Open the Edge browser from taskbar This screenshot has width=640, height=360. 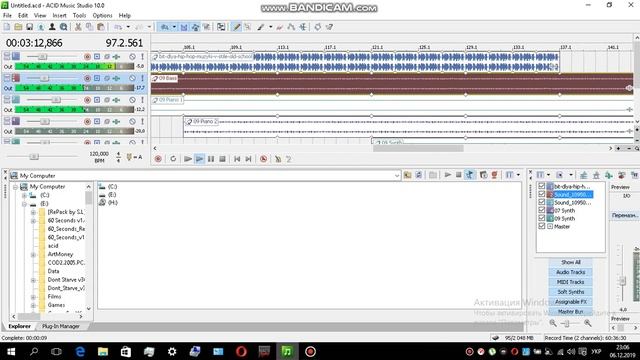click(x=80, y=351)
